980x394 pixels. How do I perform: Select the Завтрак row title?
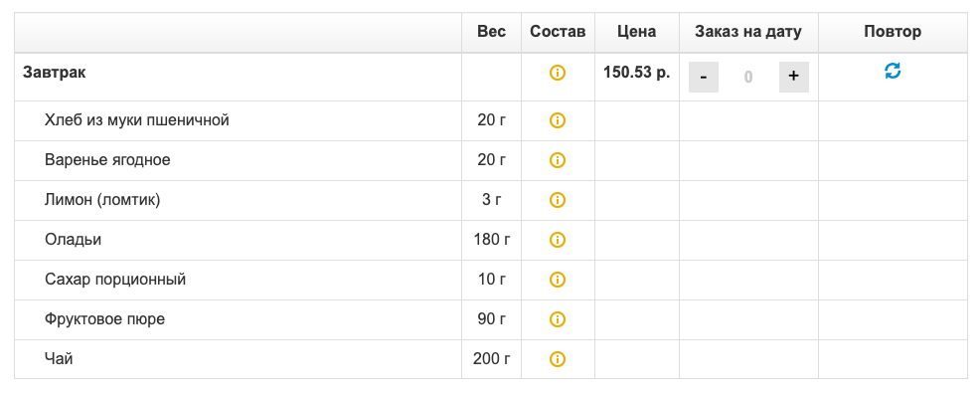click(x=55, y=73)
